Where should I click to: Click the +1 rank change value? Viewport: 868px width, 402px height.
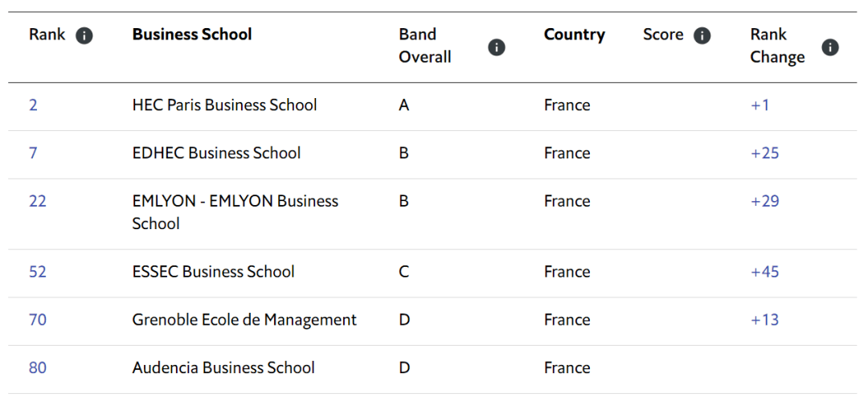click(759, 105)
